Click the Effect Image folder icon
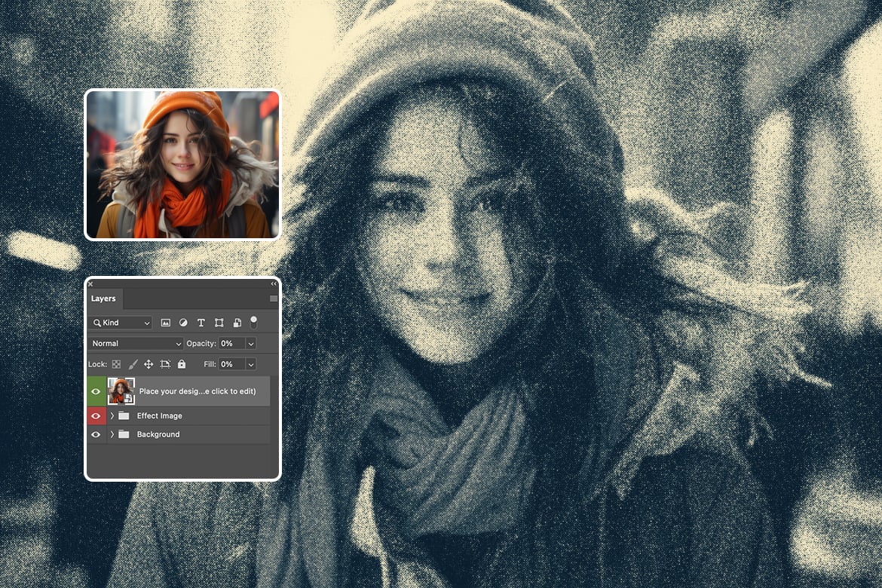Viewport: 882px width, 588px height. [124, 416]
